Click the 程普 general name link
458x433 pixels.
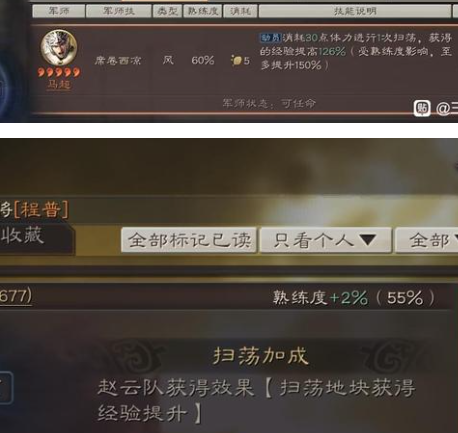pyautogui.click(x=41, y=210)
